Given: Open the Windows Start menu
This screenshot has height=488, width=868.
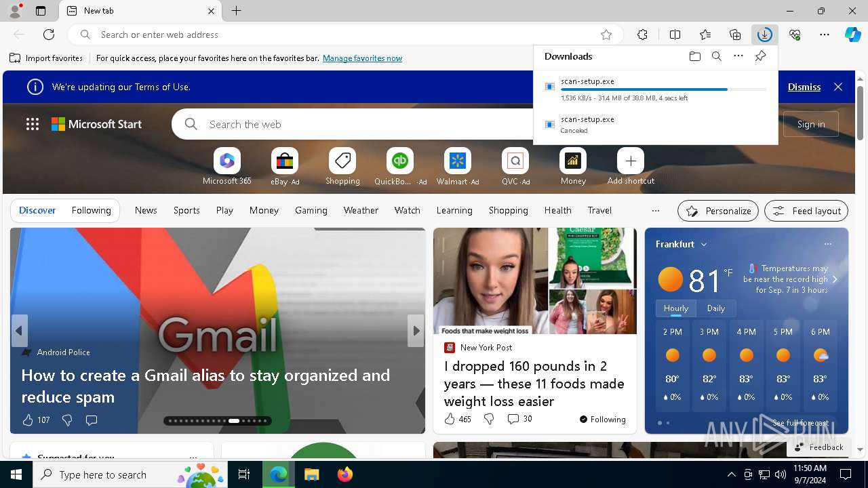Looking at the screenshot, I should (x=16, y=474).
